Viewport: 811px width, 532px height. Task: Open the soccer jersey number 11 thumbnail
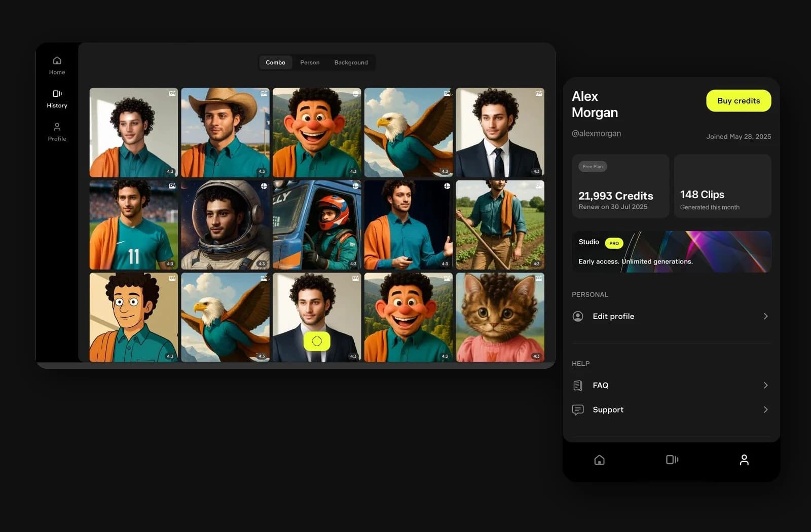pos(134,225)
